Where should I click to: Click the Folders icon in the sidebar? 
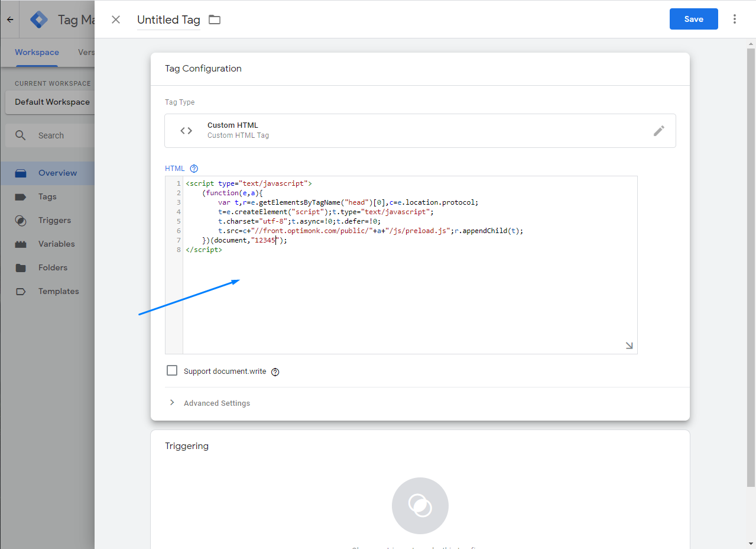21,268
